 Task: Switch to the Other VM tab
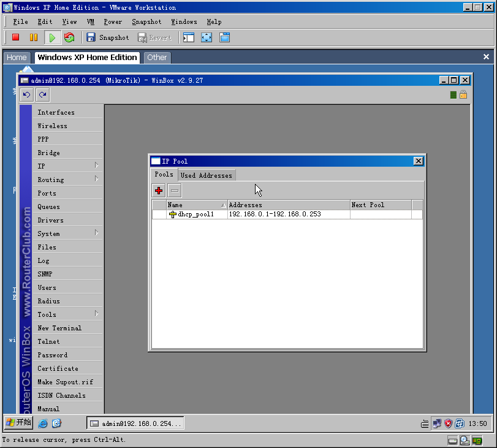tap(157, 58)
